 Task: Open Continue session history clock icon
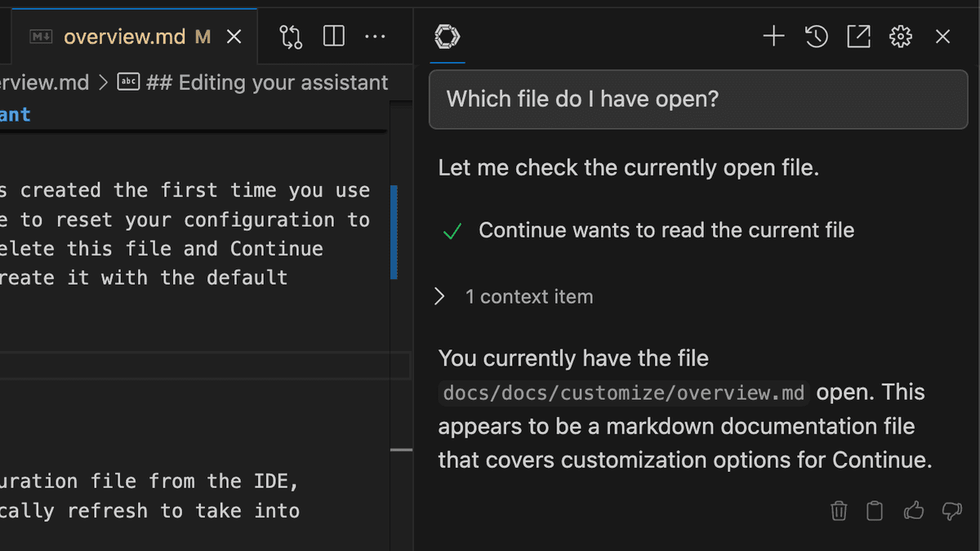817,37
